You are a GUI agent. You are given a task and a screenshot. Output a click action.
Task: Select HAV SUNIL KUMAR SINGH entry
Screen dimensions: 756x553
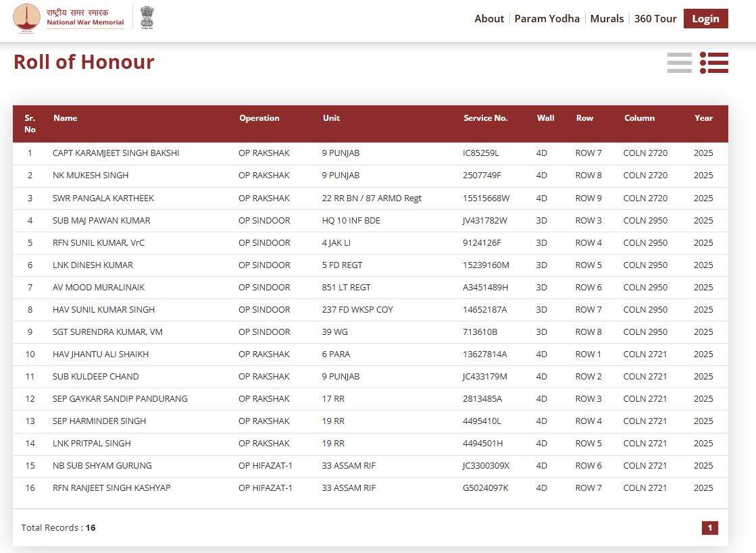[103, 310]
